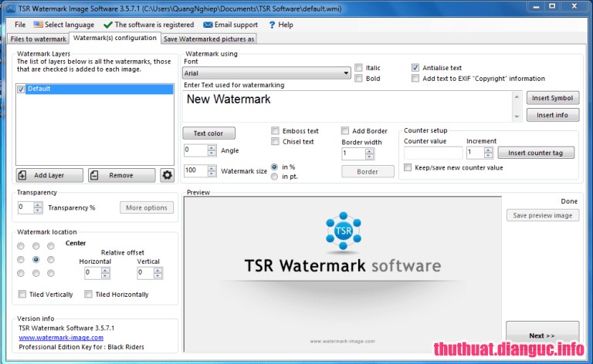Screen dimensions: 593x364
Task: Click the Border button
Action: (368, 171)
